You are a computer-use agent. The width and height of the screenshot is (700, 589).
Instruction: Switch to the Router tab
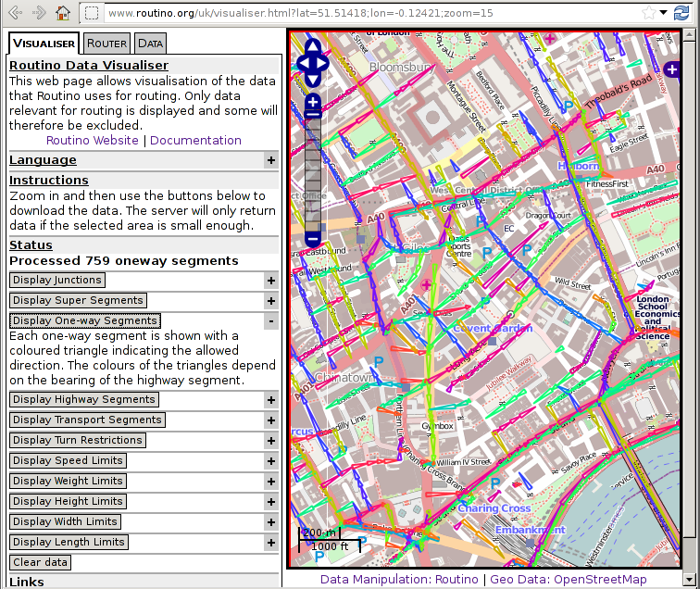pos(106,44)
